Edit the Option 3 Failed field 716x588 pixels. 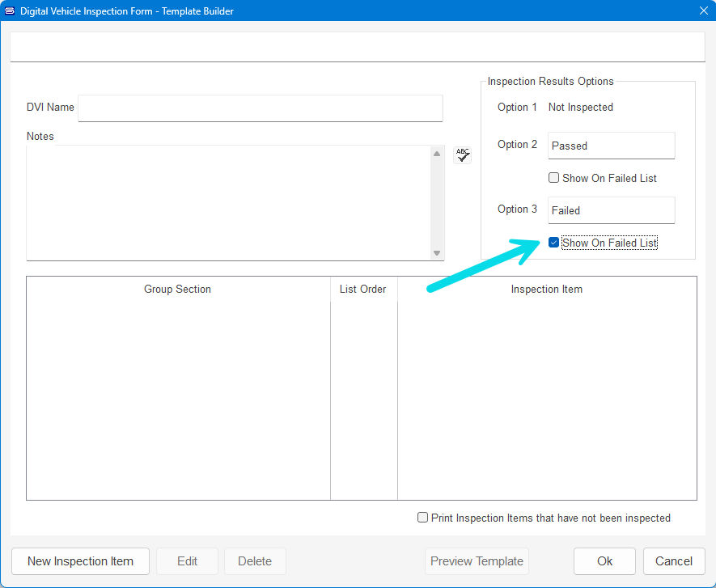611,210
